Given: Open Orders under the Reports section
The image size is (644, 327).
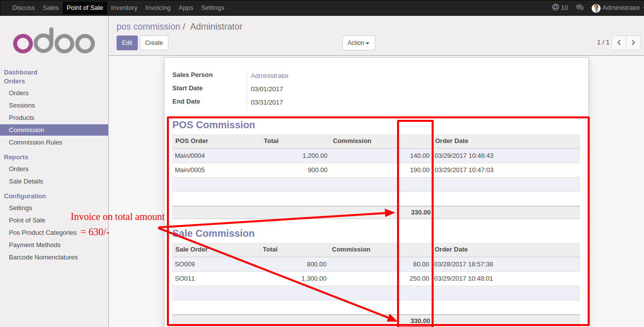Looking at the screenshot, I should 19,169.
